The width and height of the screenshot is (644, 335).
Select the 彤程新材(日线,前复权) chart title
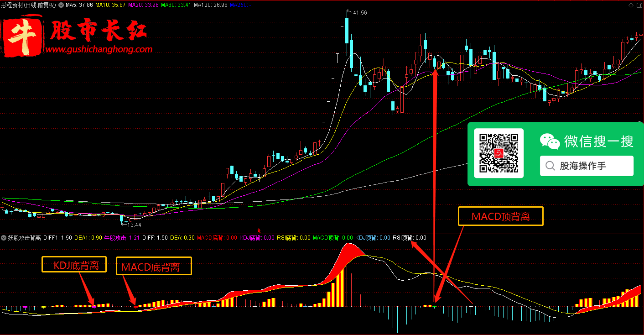29,5
